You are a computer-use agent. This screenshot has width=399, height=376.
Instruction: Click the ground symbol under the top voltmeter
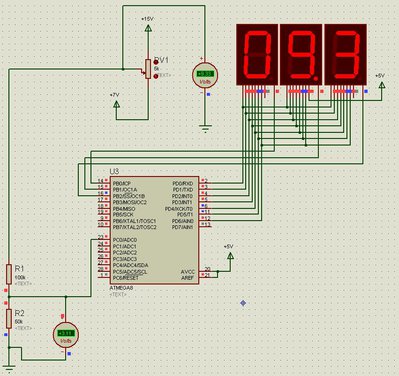205,129
